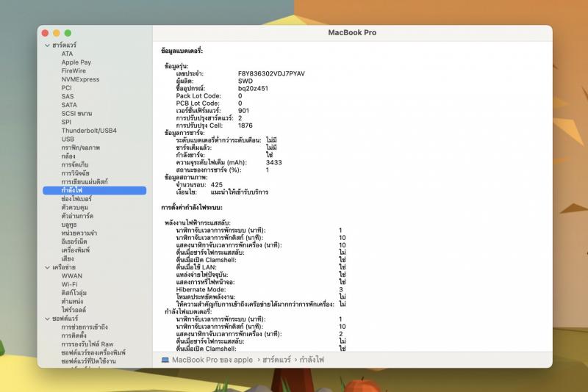Open the FireWire sidebar item

click(73, 70)
